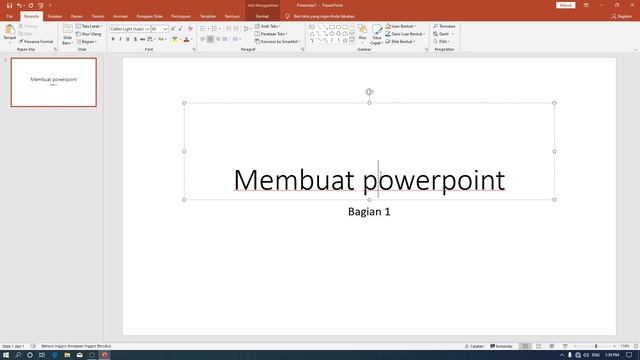Expand Bagian (Section) dropdown
This screenshot has width=640, height=360.
86,42
